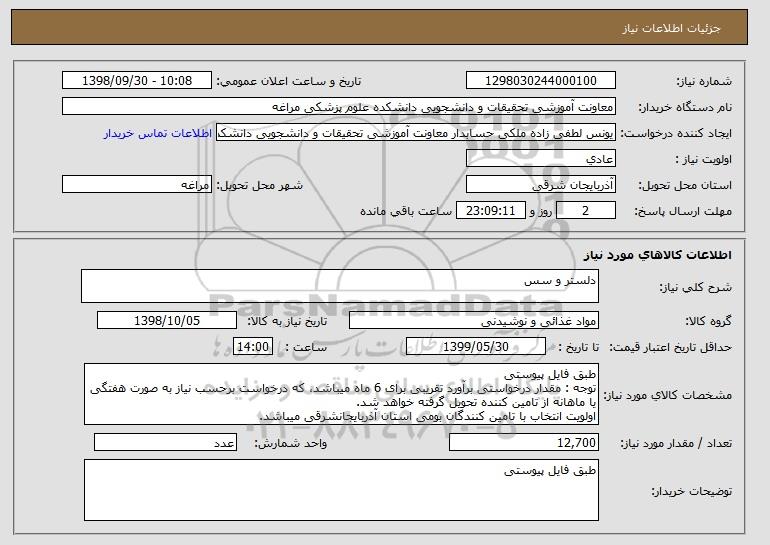The height and width of the screenshot is (545, 770).
Task: Click the ایجاد کننده درخواست field
Action: pos(416,133)
